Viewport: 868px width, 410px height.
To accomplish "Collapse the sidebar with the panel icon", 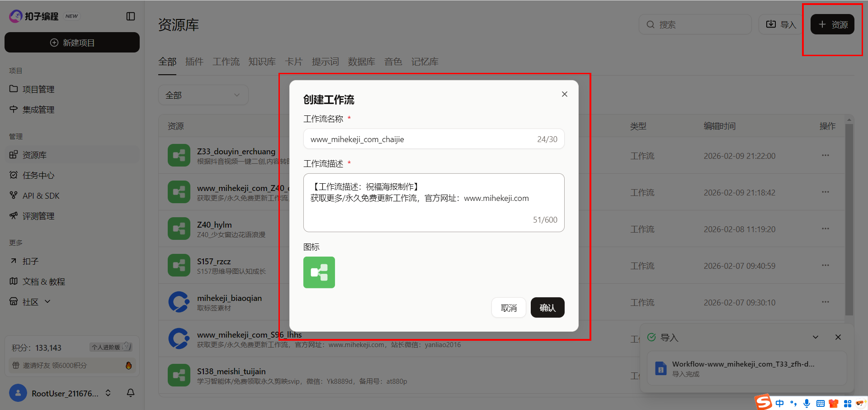I will coord(130,16).
